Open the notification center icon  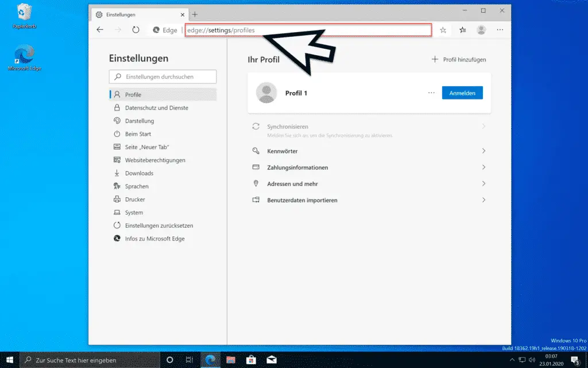point(575,360)
